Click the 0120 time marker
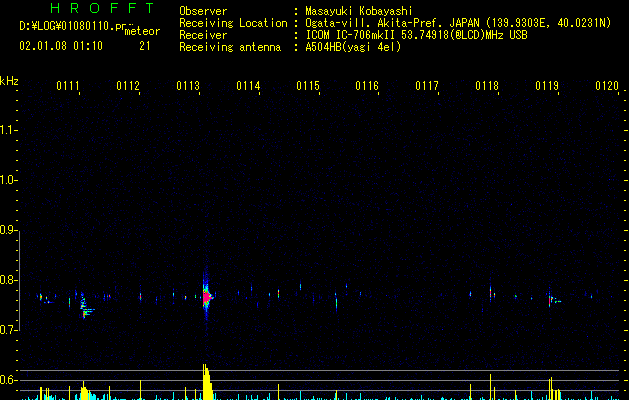Screen dimensions: 629x400 (607, 86)
